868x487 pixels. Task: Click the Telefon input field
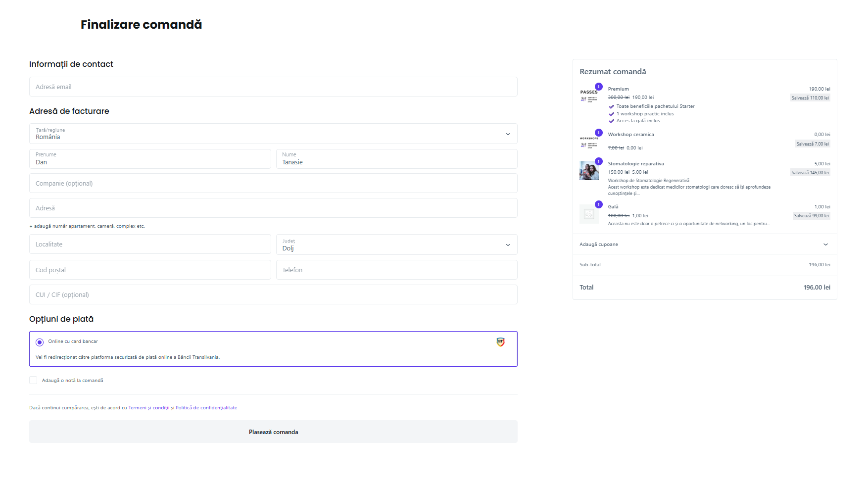397,270
